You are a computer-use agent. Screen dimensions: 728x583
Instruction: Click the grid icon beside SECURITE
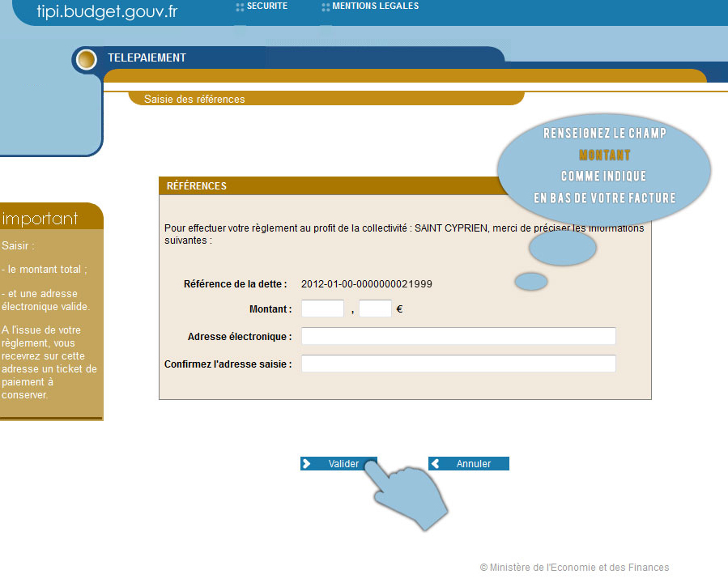coord(240,7)
